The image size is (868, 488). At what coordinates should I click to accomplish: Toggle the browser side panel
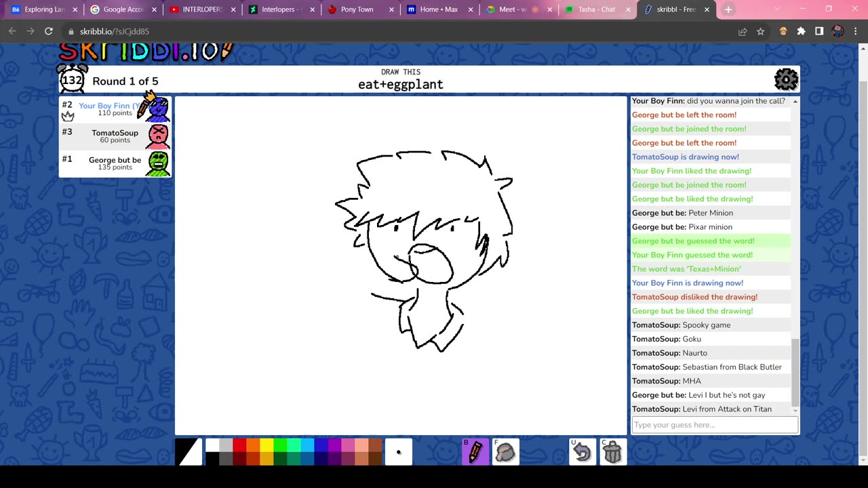(x=819, y=31)
